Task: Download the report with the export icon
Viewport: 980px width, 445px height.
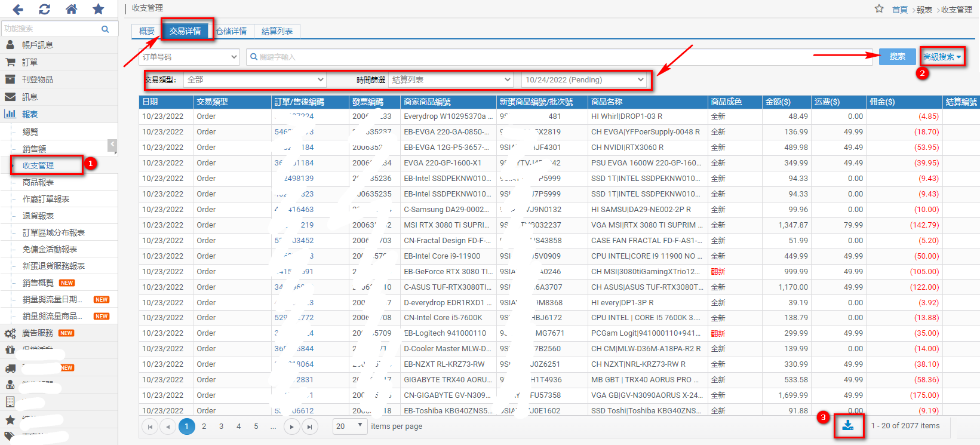Action: 848,426
